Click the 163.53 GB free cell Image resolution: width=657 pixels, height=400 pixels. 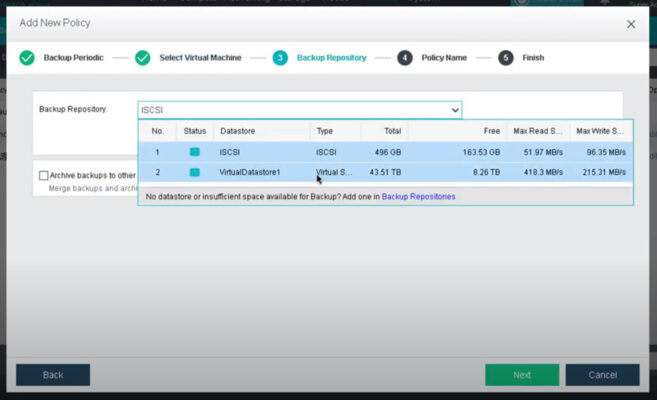(481, 152)
